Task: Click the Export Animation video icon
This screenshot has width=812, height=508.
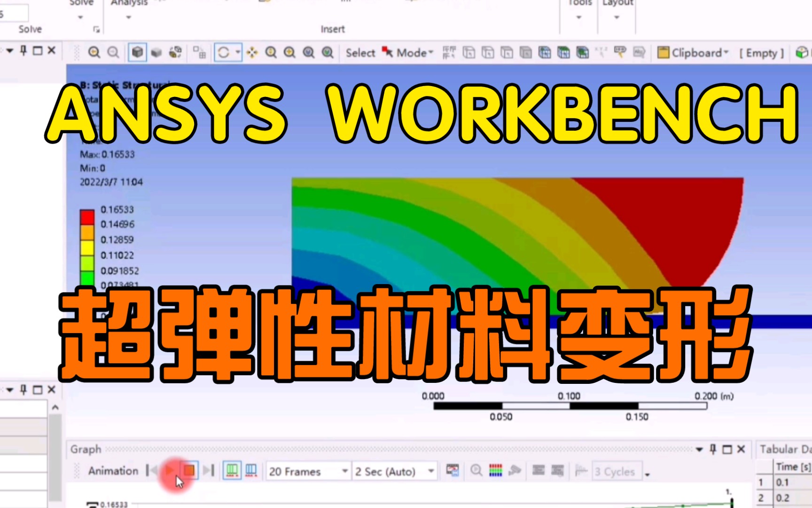Action: coord(453,470)
